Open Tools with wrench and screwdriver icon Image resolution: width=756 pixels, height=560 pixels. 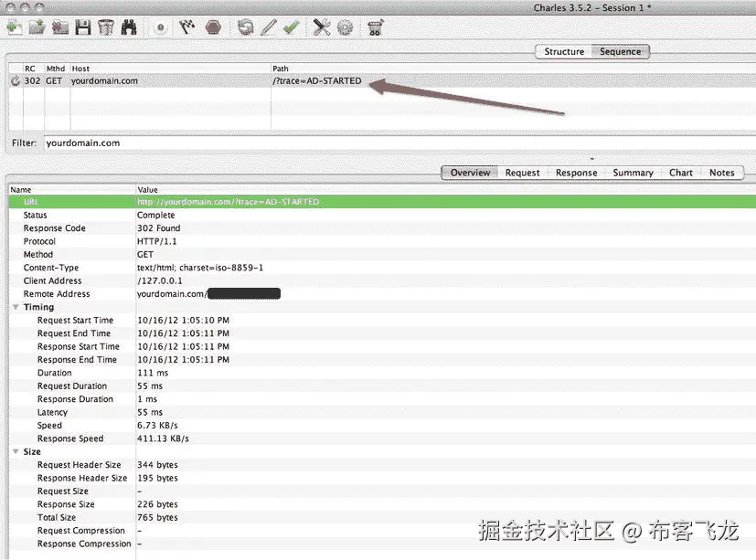click(x=322, y=27)
